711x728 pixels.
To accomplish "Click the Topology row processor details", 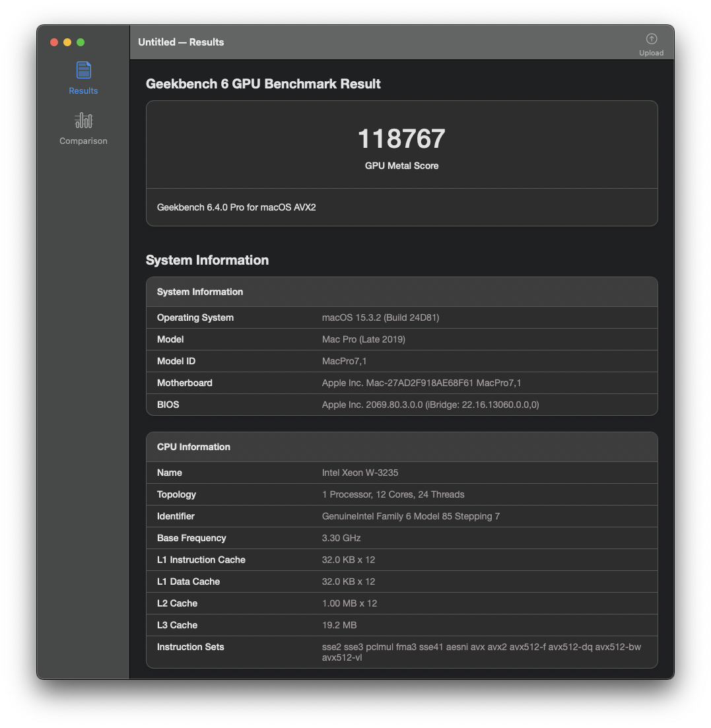I will (393, 494).
